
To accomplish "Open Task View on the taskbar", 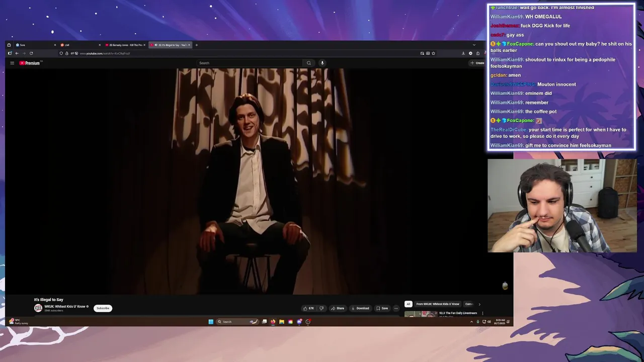I will [264, 322].
